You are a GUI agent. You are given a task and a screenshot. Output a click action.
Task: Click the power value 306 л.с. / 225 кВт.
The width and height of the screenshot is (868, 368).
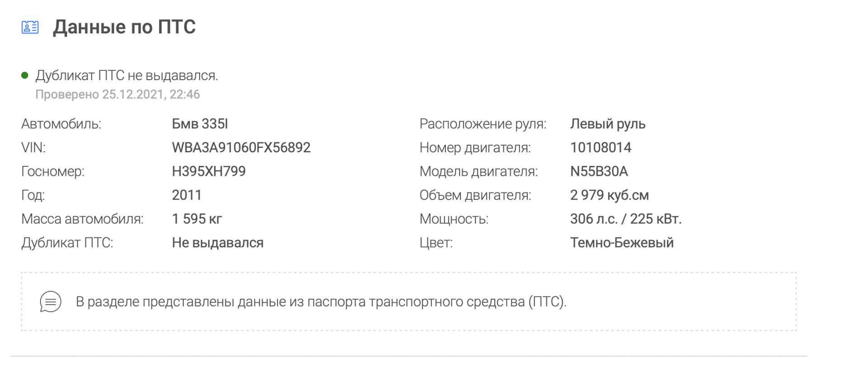click(x=626, y=219)
